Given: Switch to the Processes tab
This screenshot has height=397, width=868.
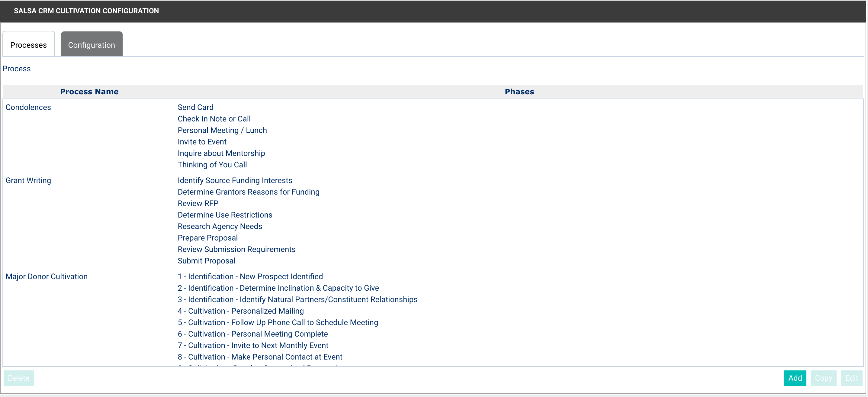Looking at the screenshot, I should (29, 44).
